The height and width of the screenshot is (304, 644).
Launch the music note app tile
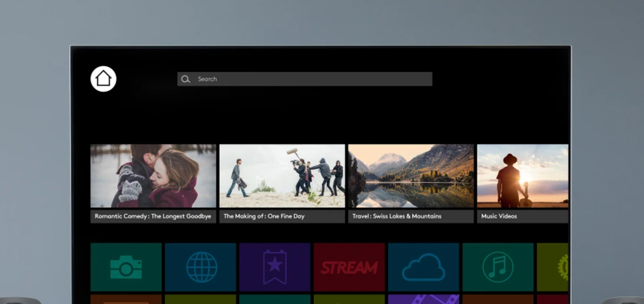point(498,267)
